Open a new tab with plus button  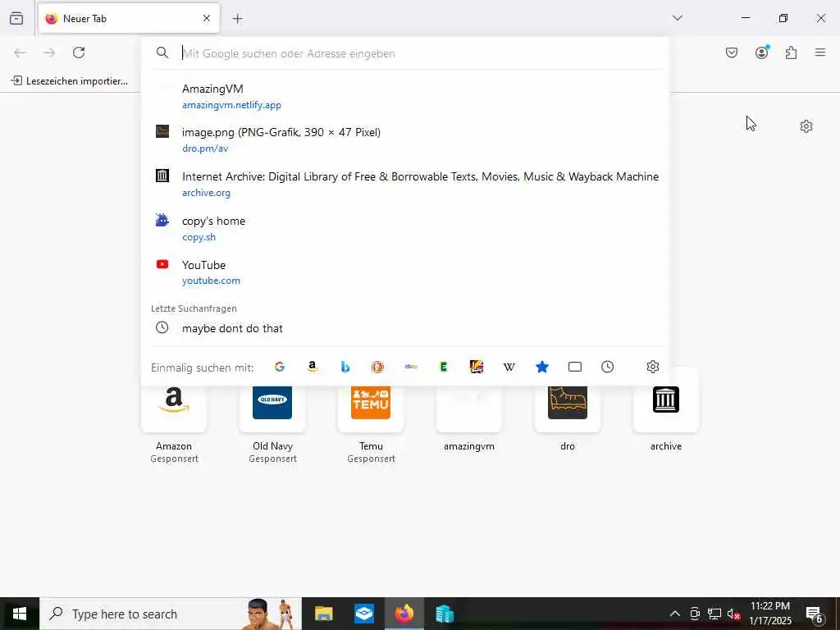237,19
